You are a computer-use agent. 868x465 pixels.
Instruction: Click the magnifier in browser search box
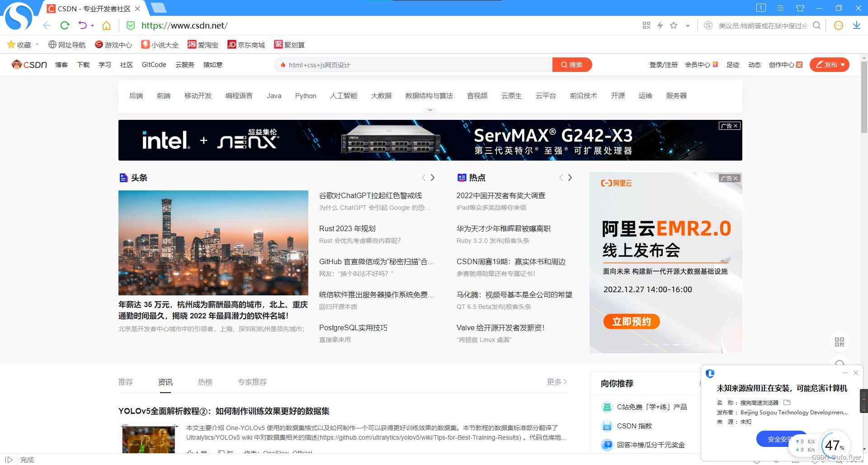(x=816, y=25)
